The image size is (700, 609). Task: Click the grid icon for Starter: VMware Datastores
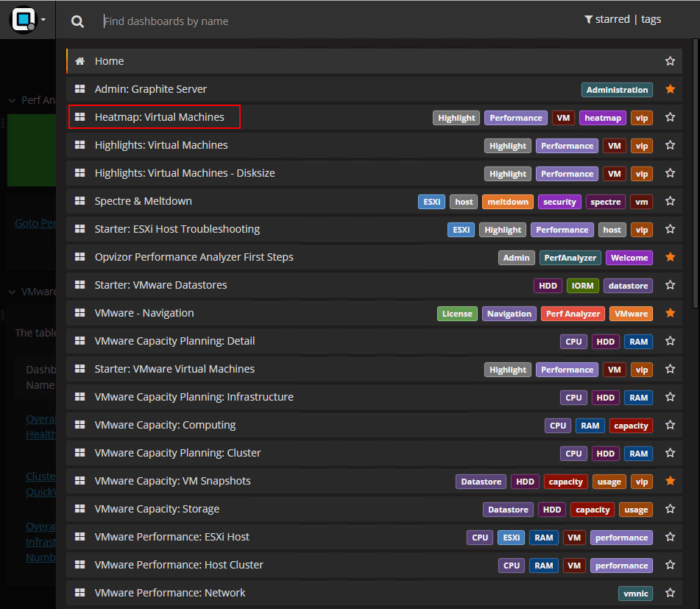coord(79,285)
